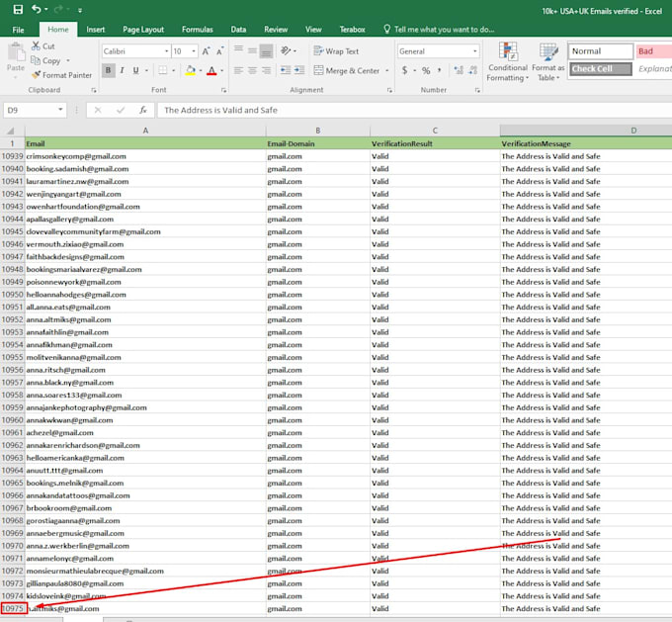Screen dimensions: 672x622
Task: Expand the Copy options arrow
Action: click(68, 60)
